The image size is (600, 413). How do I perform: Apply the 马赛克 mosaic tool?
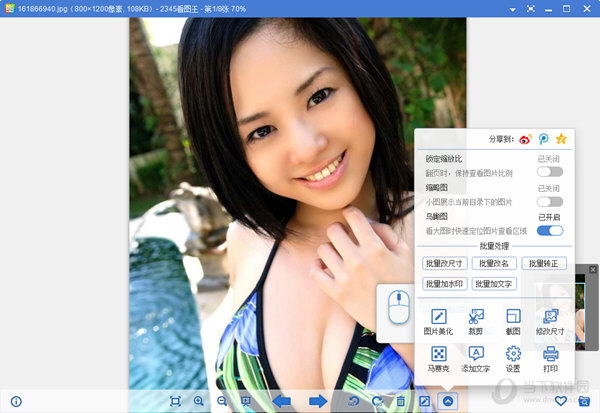pyautogui.click(x=438, y=359)
